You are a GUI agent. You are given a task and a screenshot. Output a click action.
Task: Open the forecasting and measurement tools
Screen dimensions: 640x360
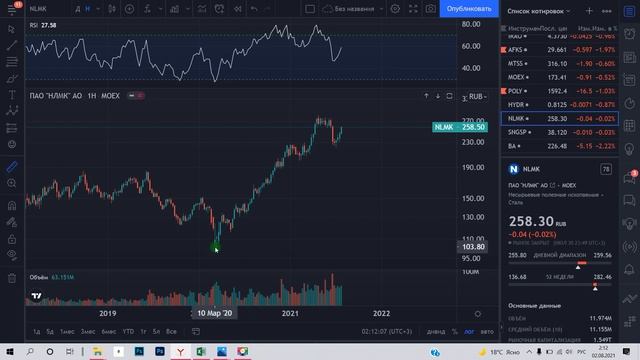[12, 128]
